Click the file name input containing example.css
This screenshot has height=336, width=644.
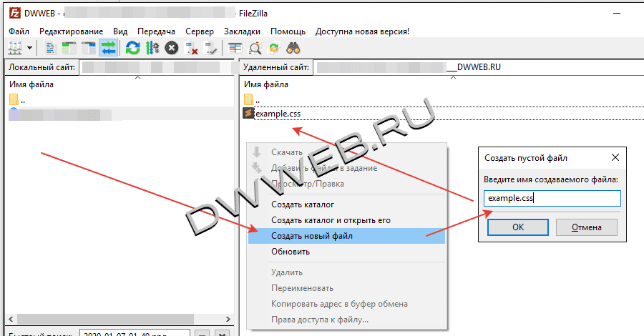click(552, 198)
